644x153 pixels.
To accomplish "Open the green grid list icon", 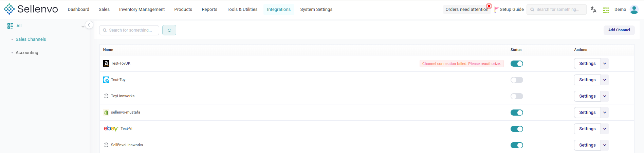I will point(606,10).
